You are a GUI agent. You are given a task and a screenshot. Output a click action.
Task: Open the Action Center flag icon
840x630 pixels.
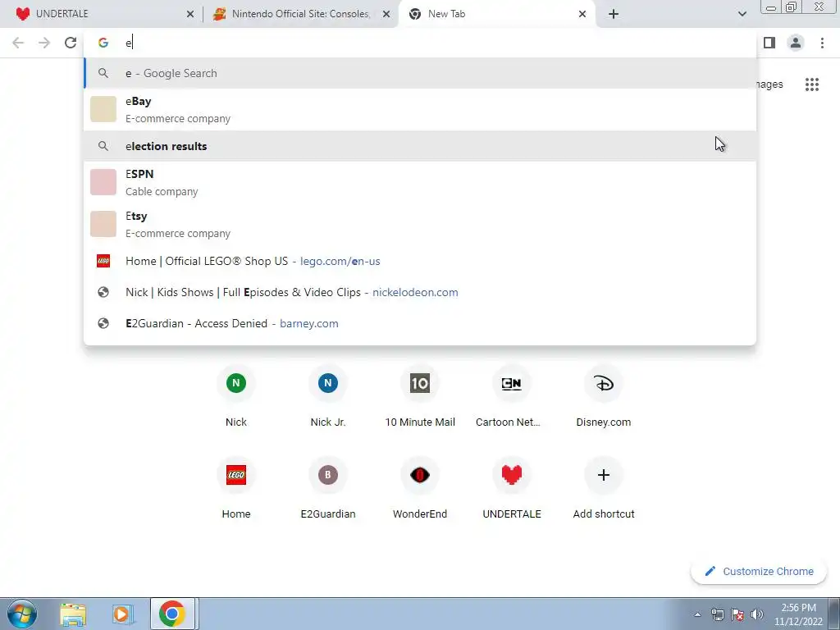(x=737, y=614)
